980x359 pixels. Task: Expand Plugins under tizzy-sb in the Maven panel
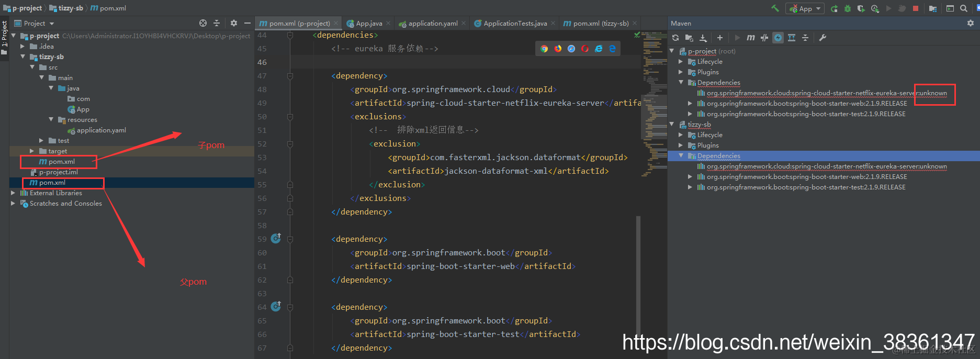[x=681, y=145]
